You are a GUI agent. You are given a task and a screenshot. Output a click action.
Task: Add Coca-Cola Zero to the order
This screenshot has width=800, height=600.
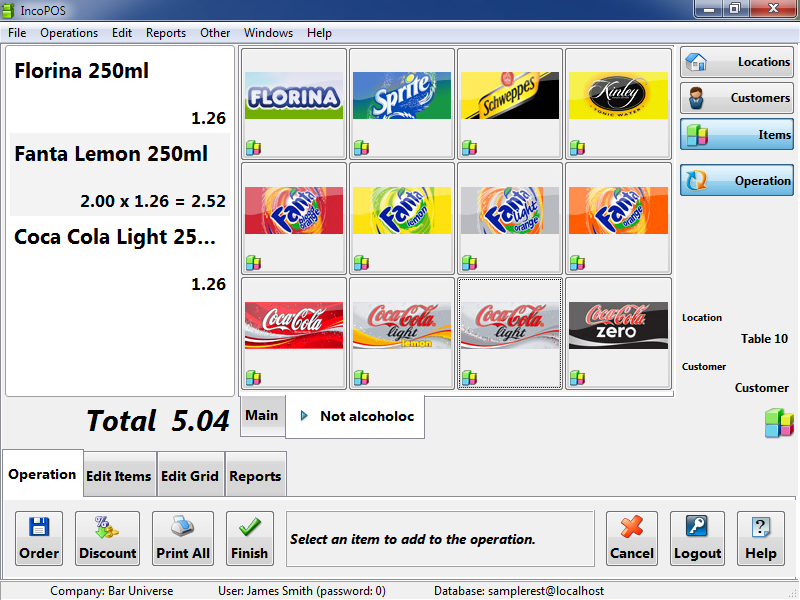pos(618,333)
